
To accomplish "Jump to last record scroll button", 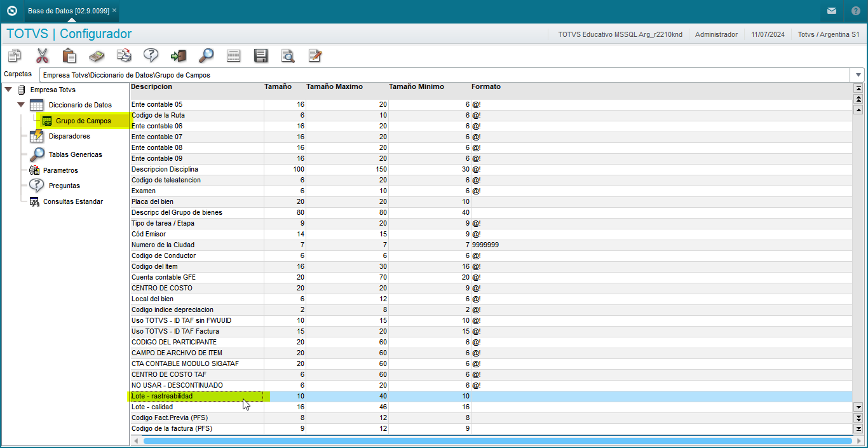I will click(x=858, y=428).
